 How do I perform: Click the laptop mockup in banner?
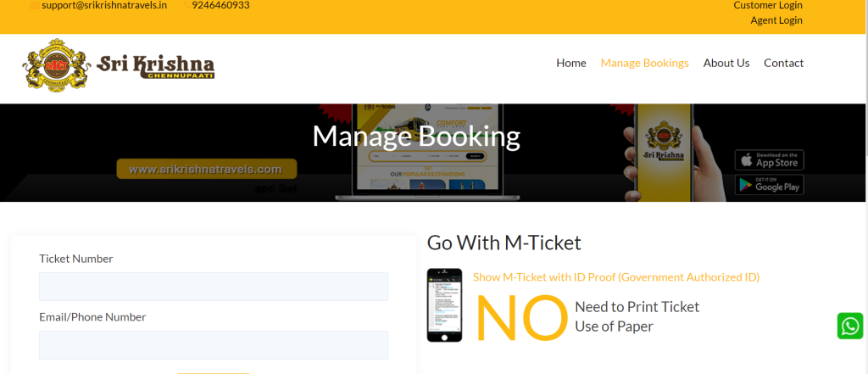pos(427,153)
